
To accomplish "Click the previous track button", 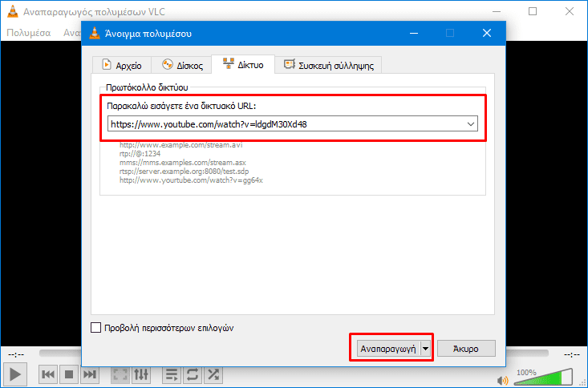I will point(48,374).
